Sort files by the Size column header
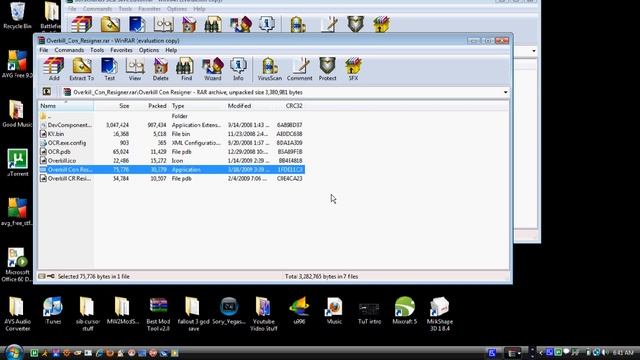Image resolution: width=640 pixels, height=360 pixels. [x=112, y=106]
